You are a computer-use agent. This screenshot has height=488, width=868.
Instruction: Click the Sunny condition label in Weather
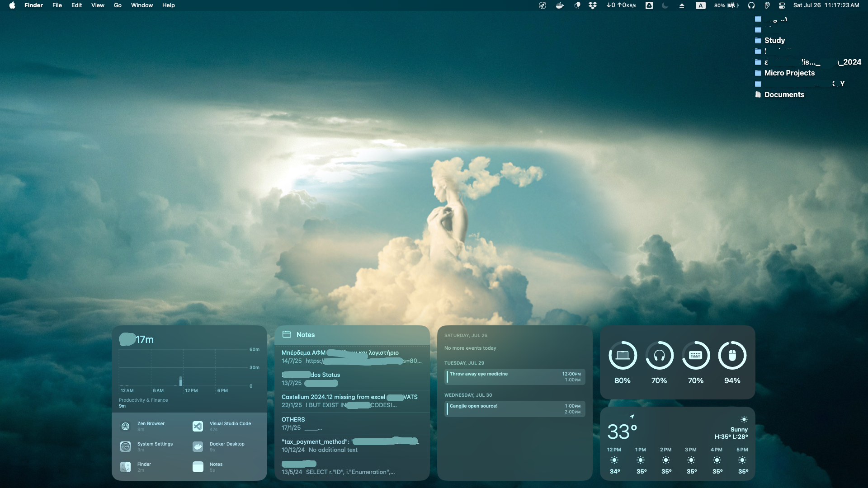click(x=739, y=429)
